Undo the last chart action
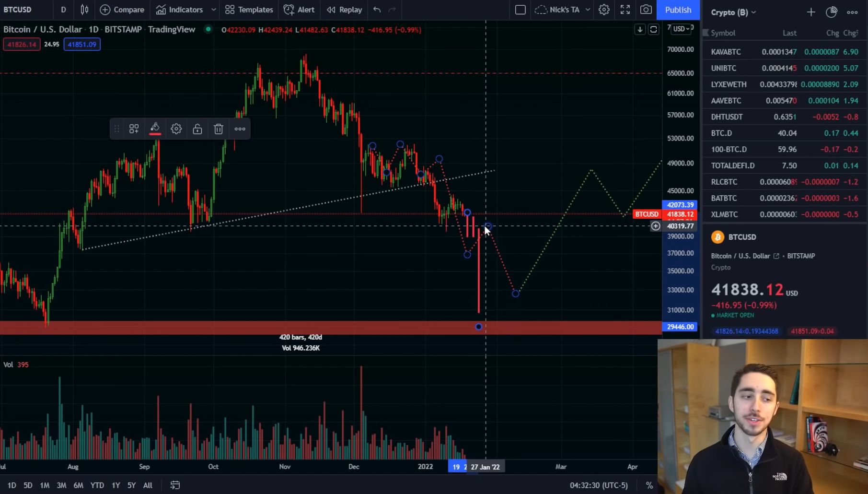 377,10
